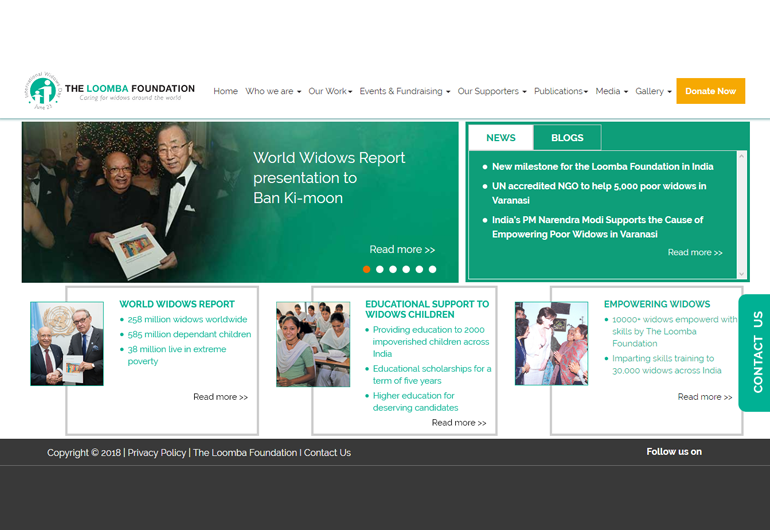This screenshot has height=530, width=770.
Task: Click Read more on the banner slide
Action: (x=402, y=250)
